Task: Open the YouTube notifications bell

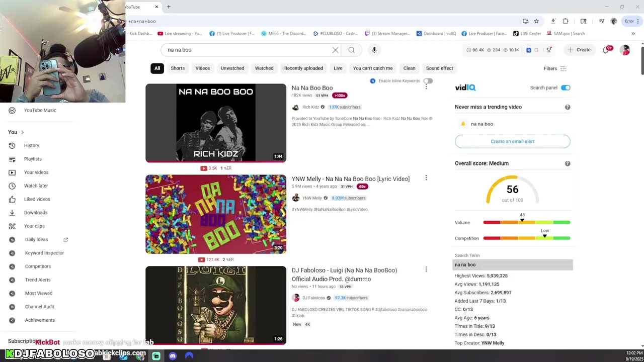Action: (606, 50)
